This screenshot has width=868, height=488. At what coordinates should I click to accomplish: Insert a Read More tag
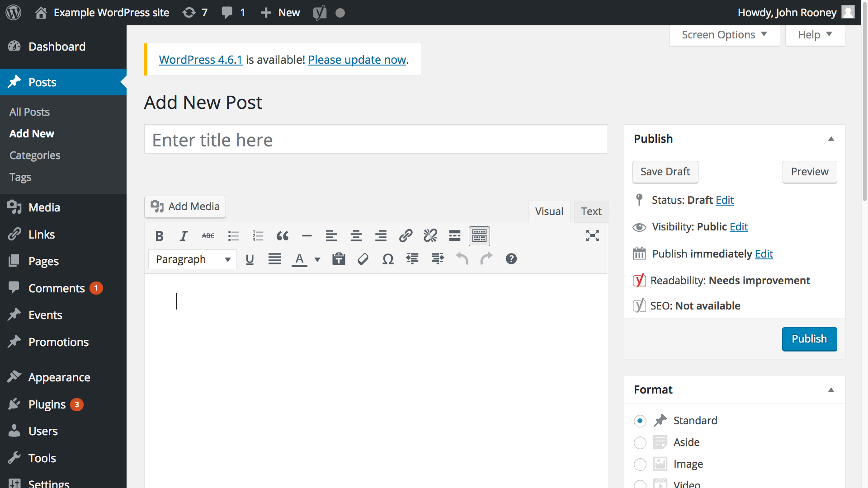tap(454, 236)
